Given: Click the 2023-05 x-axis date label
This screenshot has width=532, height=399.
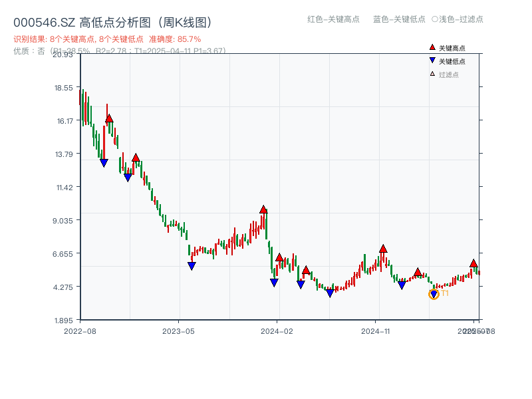Looking at the screenshot, I should [178, 331].
